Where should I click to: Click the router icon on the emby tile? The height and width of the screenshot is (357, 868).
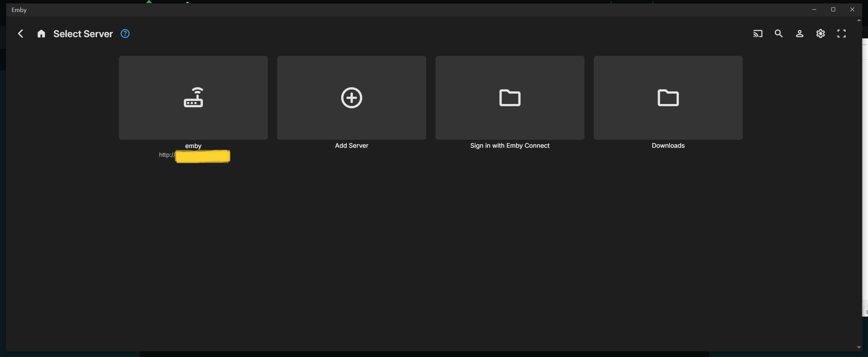coord(193,97)
